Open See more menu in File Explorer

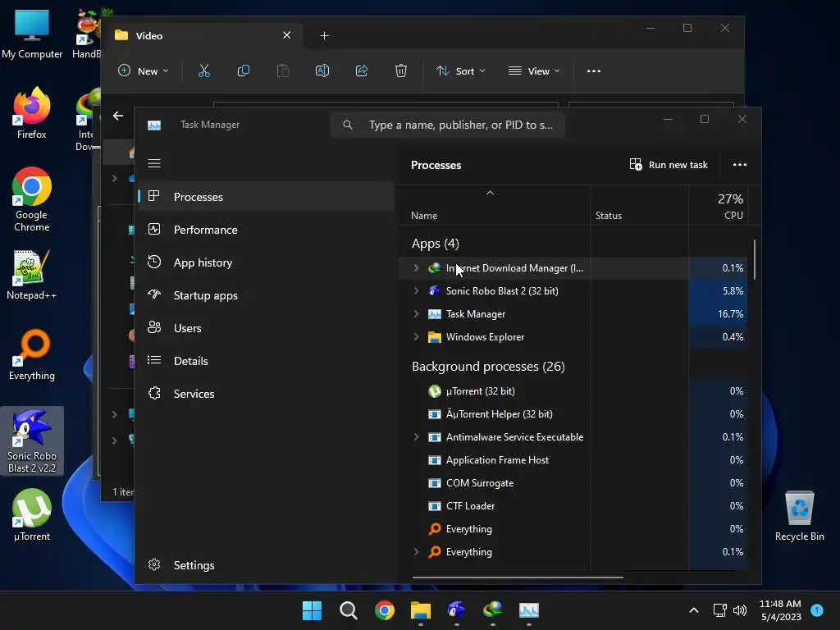click(594, 71)
